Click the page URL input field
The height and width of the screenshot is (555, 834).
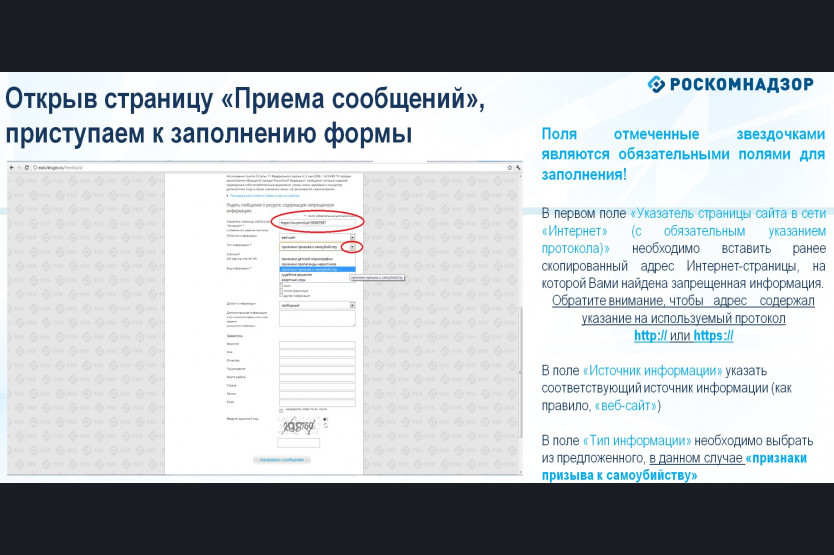(x=318, y=221)
